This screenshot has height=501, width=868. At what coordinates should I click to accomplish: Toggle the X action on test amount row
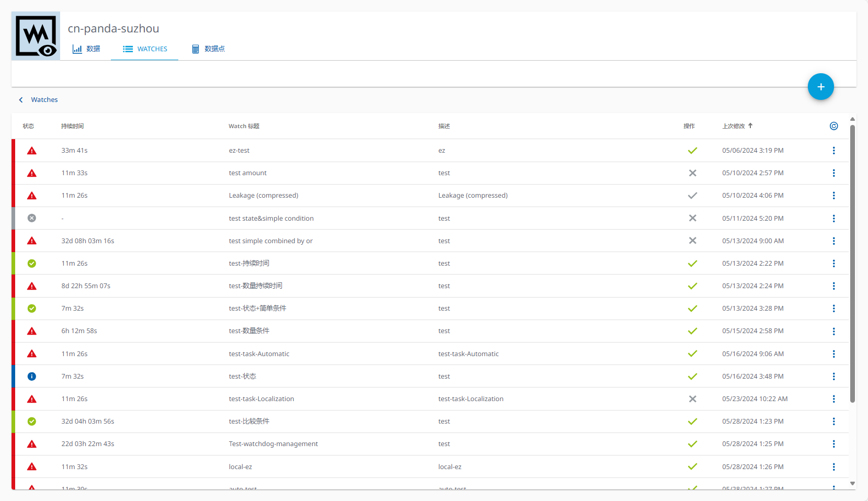tap(692, 173)
